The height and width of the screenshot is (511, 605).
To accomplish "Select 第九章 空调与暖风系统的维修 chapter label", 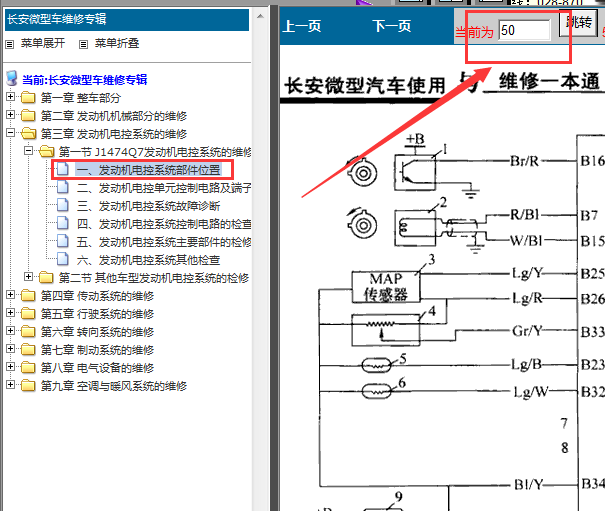I will click(114, 386).
